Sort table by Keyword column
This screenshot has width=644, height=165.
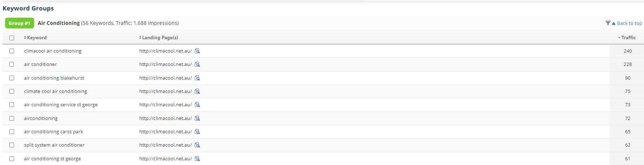point(36,38)
